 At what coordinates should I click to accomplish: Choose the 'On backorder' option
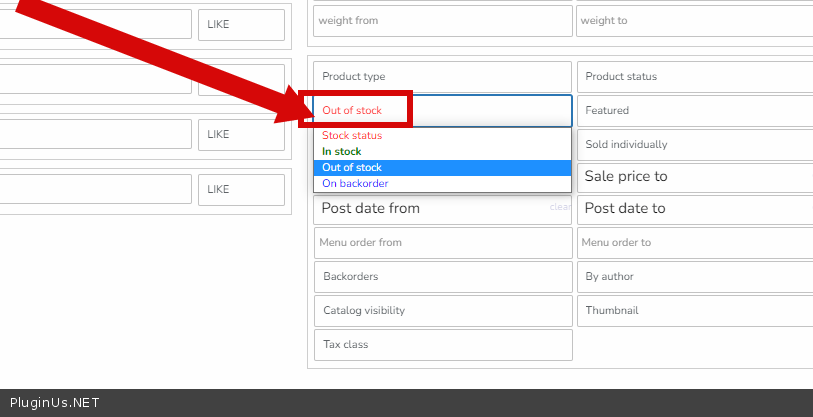pos(355,184)
